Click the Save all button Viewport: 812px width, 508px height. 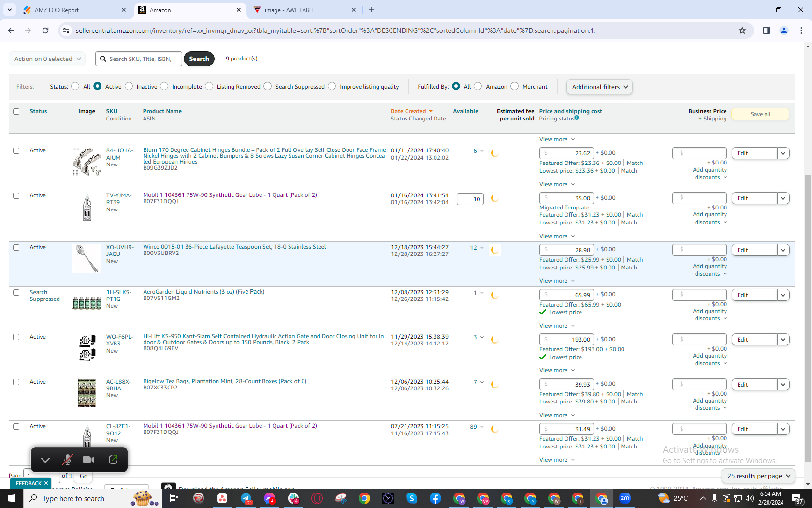760,114
